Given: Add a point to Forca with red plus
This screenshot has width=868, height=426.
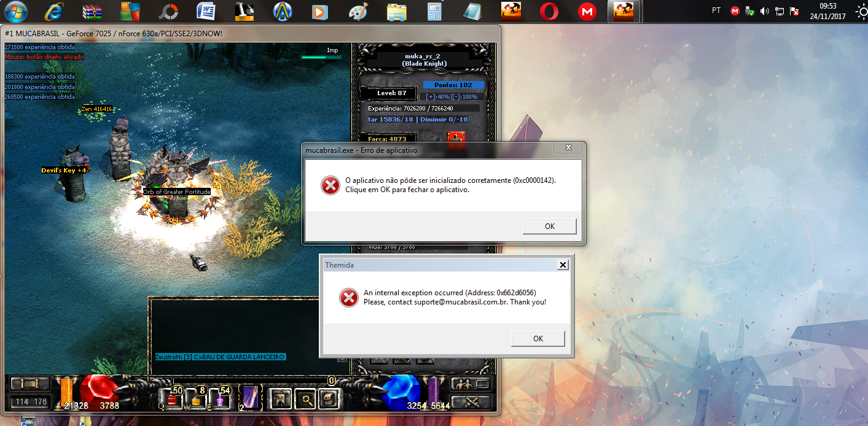Looking at the screenshot, I should (x=455, y=138).
